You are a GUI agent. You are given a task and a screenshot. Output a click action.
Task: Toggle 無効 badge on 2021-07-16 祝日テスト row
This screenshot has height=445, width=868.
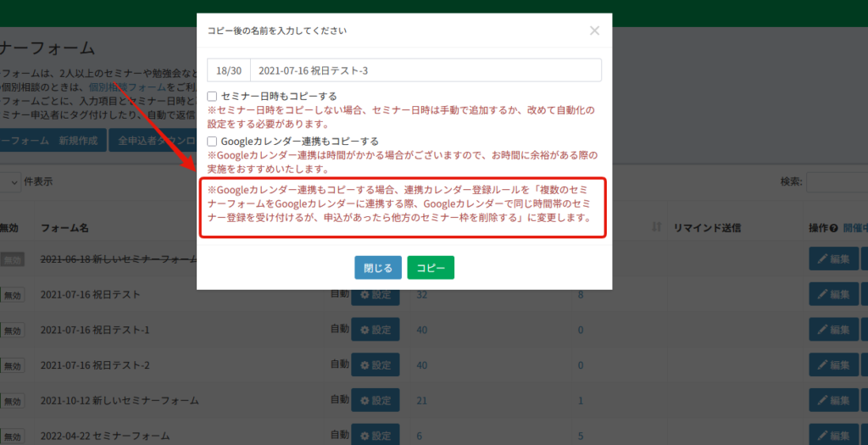click(x=13, y=296)
